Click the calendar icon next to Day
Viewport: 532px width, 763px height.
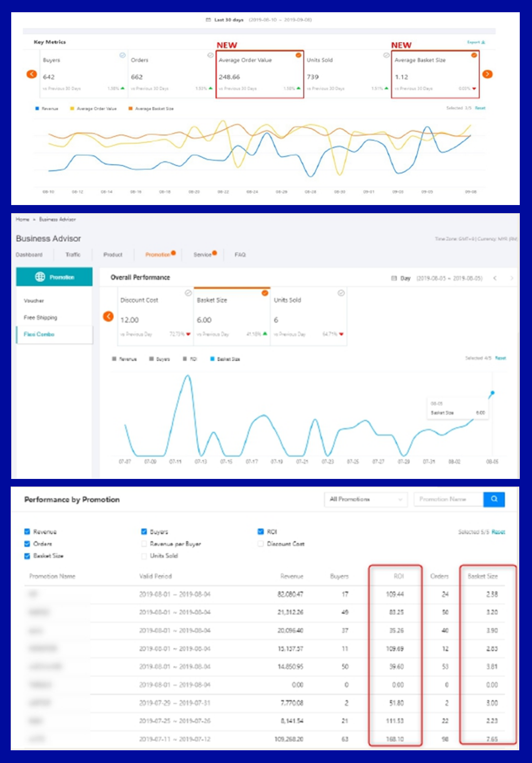pyautogui.click(x=393, y=278)
